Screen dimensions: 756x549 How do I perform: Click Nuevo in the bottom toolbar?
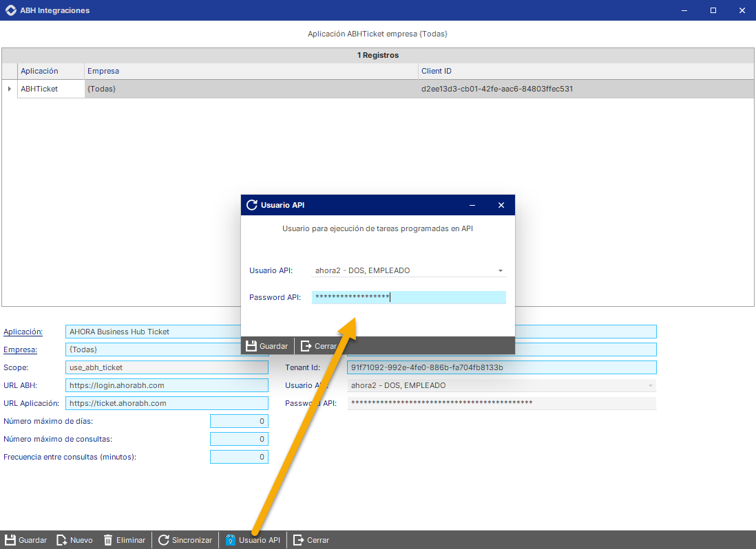(75, 540)
